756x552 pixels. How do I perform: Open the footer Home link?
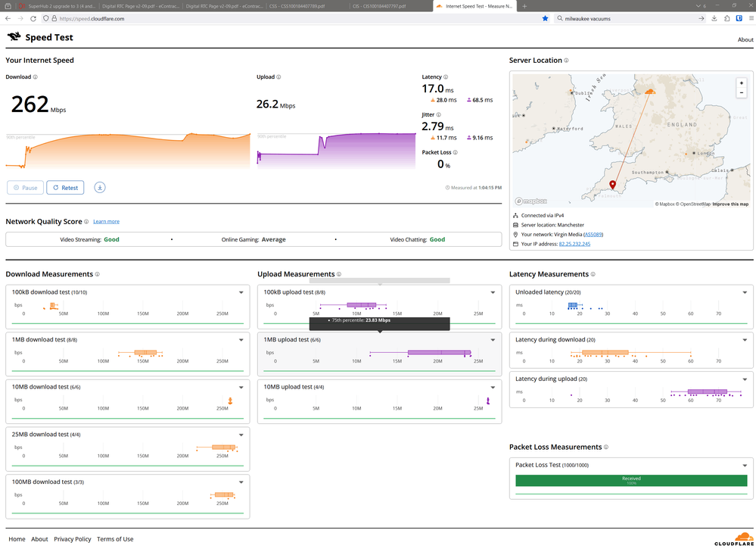[17, 539]
